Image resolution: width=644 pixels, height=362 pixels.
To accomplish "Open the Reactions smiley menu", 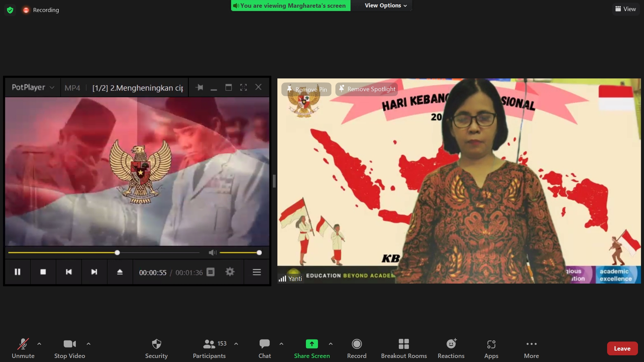I will [x=451, y=348].
